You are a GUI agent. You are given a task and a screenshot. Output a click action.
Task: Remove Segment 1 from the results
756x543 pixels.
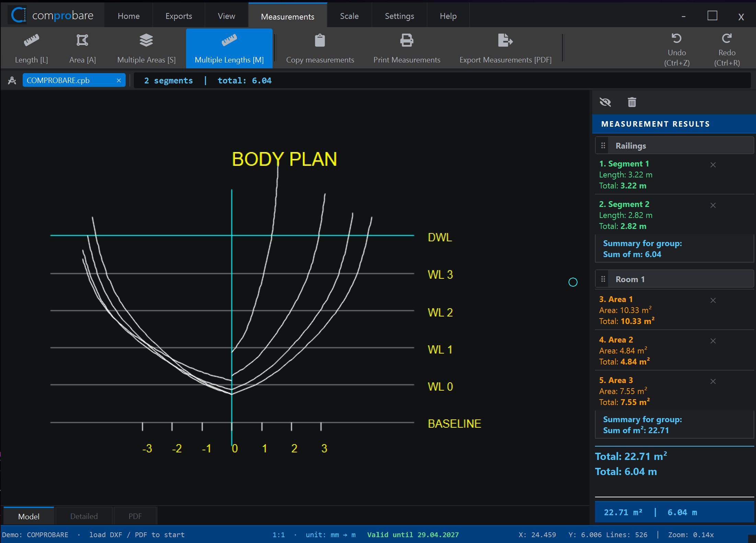[x=713, y=165]
